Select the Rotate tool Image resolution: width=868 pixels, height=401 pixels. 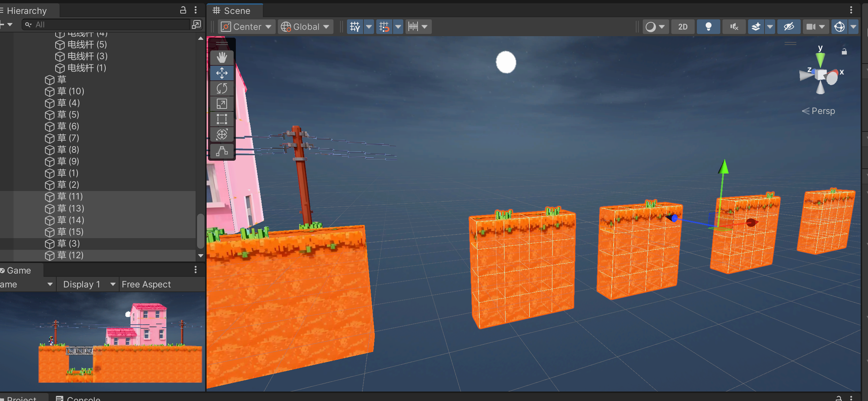pyautogui.click(x=222, y=88)
